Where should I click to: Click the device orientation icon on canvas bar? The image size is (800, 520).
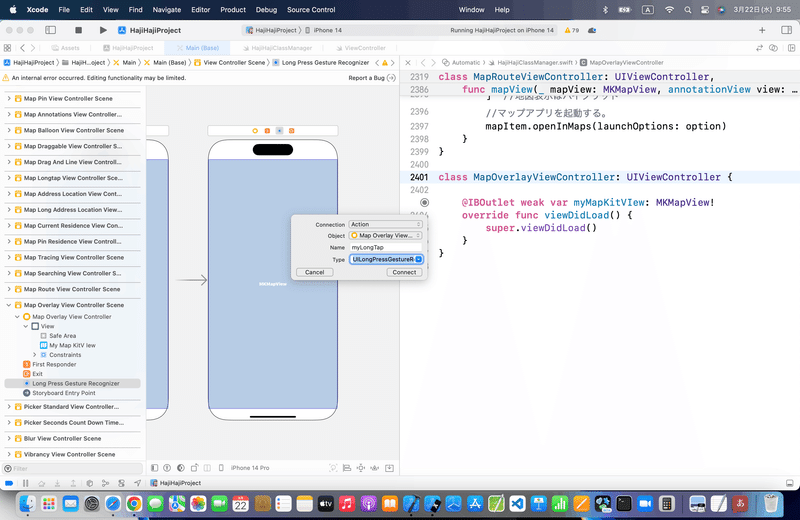(194, 468)
